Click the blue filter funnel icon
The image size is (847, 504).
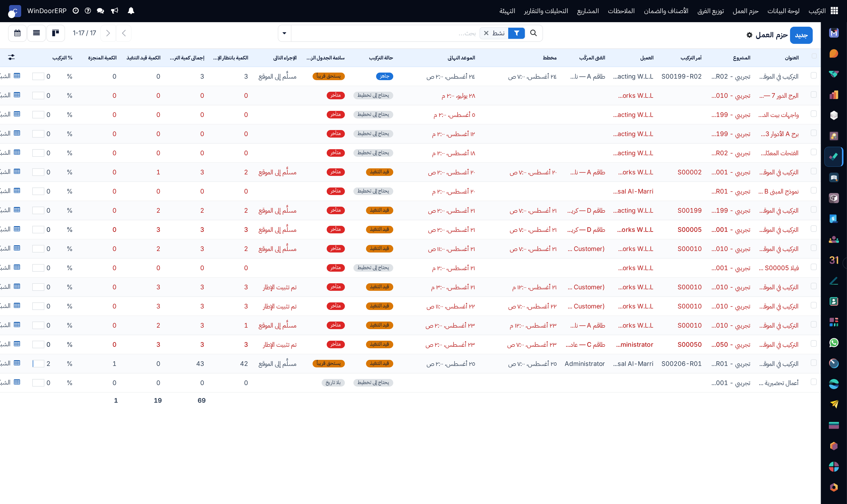(517, 33)
